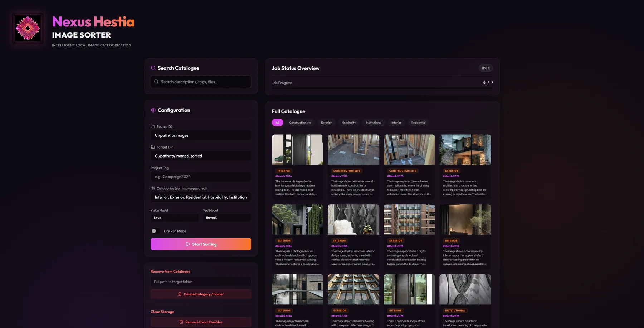
Task: Click the Configuration gear icon
Action: coord(153,110)
